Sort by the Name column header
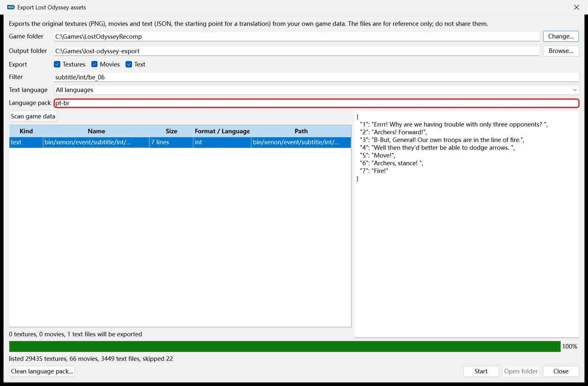588x386 pixels. (x=96, y=131)
